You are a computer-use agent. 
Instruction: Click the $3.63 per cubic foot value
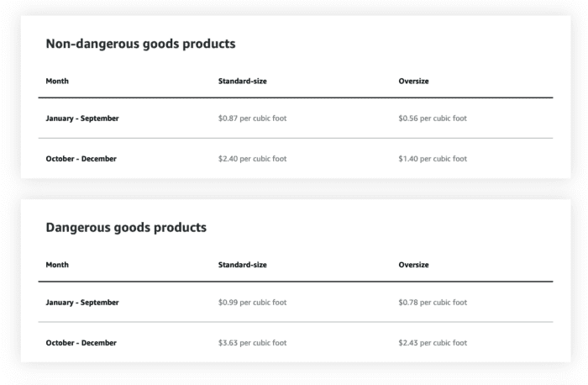pos(252,343)
